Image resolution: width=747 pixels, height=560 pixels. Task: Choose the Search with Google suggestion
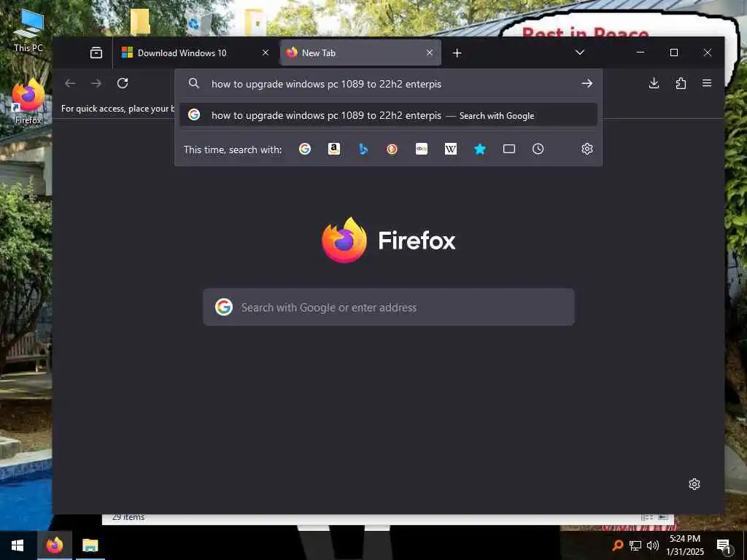[388, 115]
